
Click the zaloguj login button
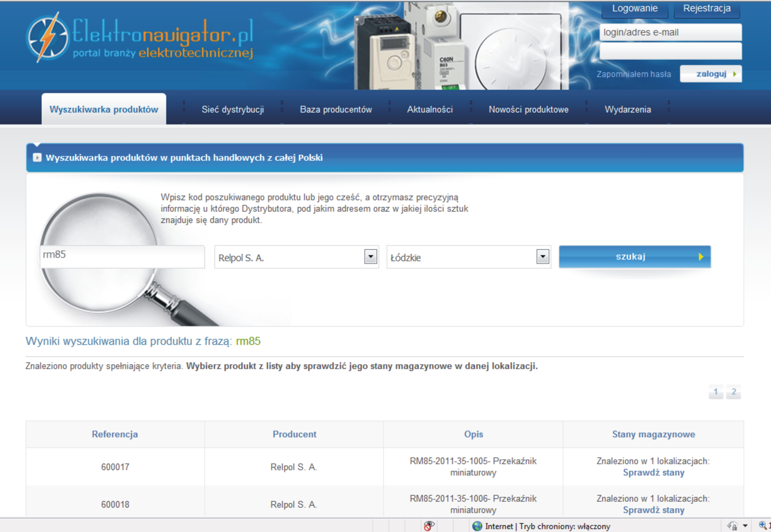tap(711, 74)
